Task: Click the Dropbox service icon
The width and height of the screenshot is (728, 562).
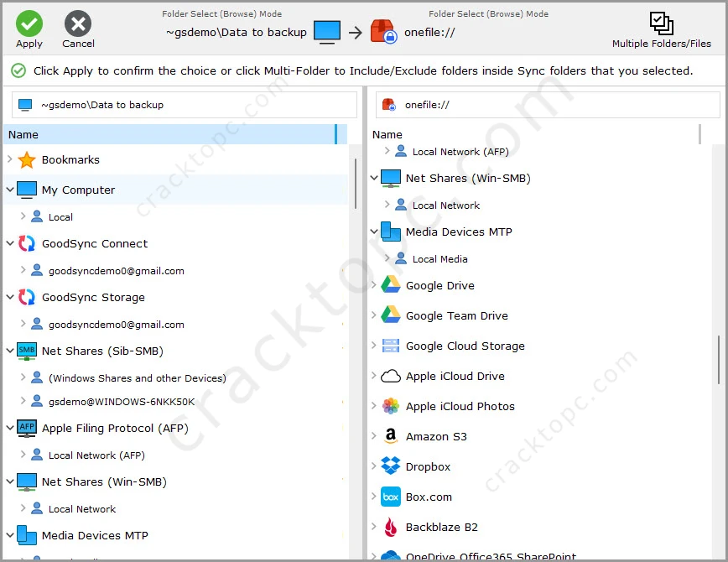Action: click(389, 466)
